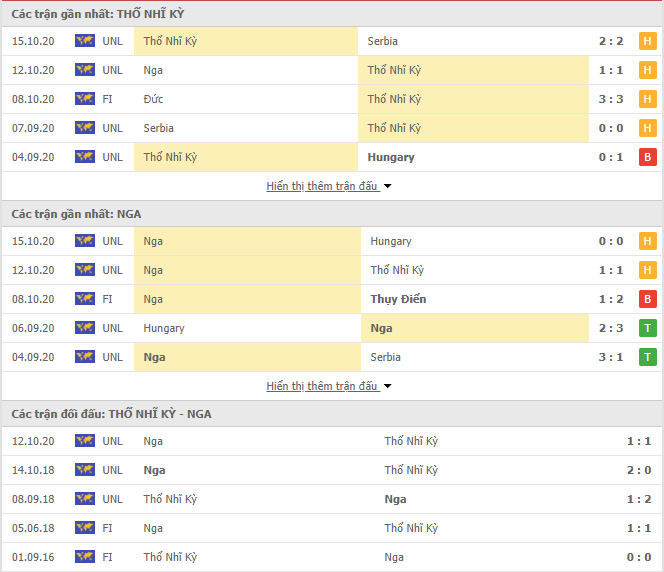
Task: Click the 2 : 2 score of Thổ Nhĩ Kỳ vs Serbia
Action: (611, 41)
